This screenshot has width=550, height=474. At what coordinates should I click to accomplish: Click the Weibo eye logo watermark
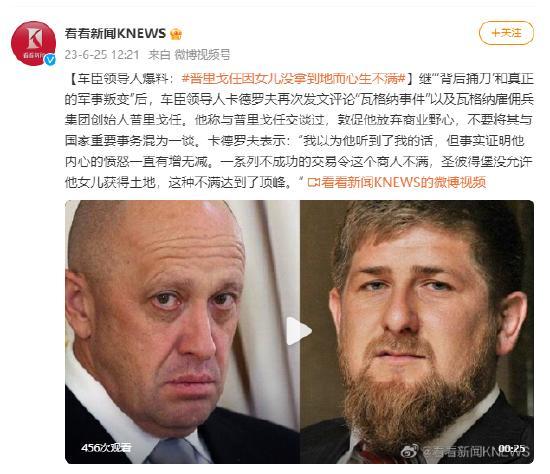click(410, 450)
